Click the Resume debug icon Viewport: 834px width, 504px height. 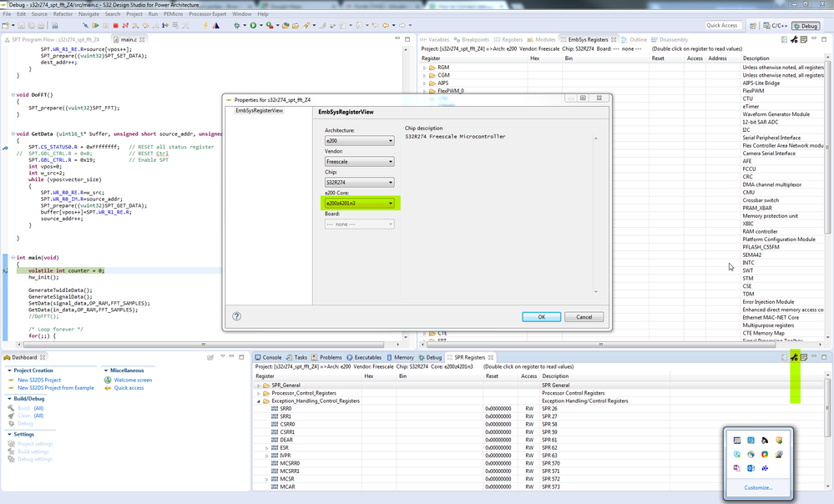point(96,26)
